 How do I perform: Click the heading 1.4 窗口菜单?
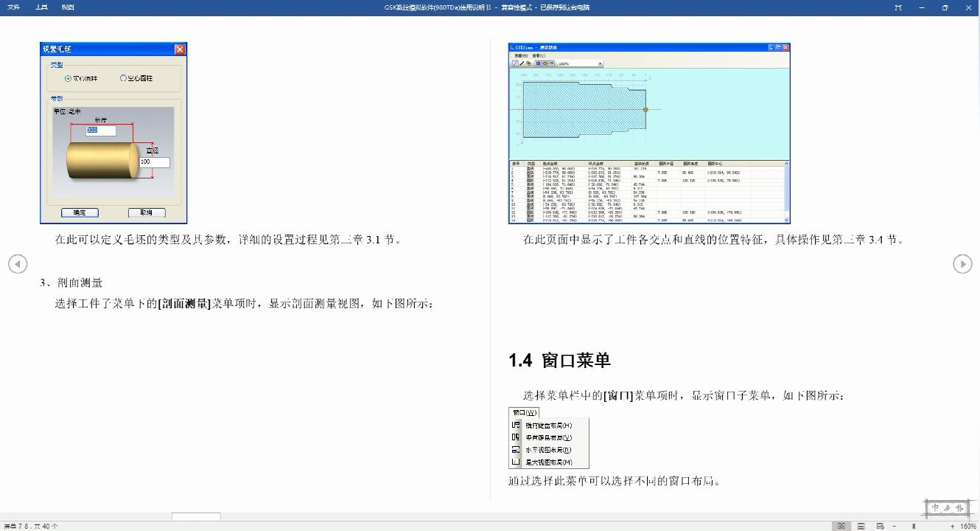(559, 360)
